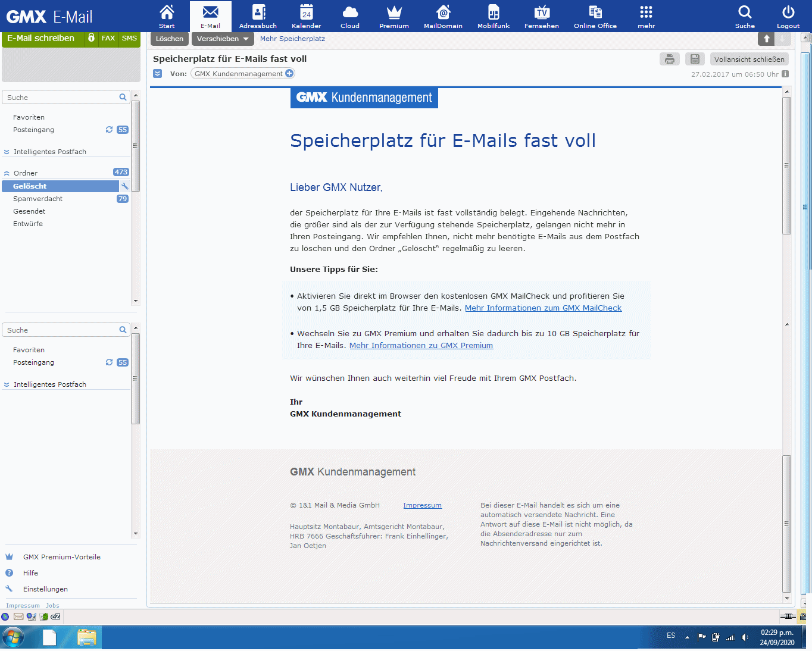Switch to the Start tab
Screen dimensions: 812x651
[x=167, y=16]
